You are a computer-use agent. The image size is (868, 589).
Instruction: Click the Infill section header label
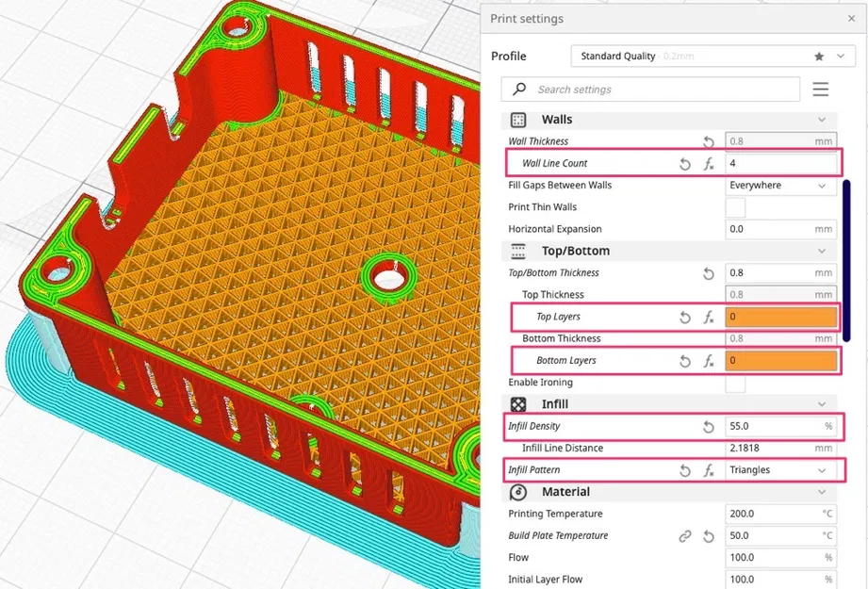555,404
